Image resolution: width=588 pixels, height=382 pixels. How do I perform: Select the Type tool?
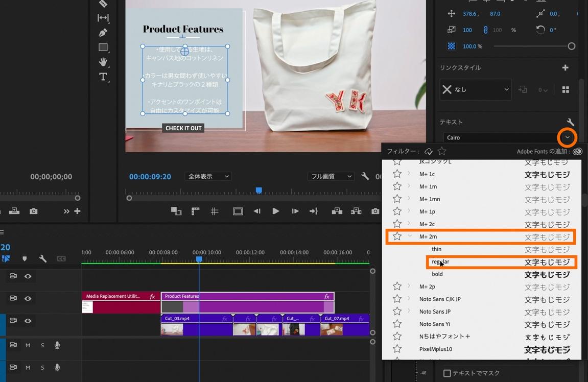pyautogui.click(x=103, y=77)
